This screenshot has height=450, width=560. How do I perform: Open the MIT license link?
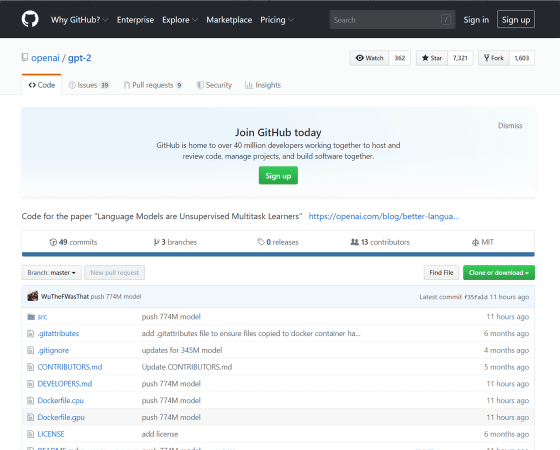(482, 242)
